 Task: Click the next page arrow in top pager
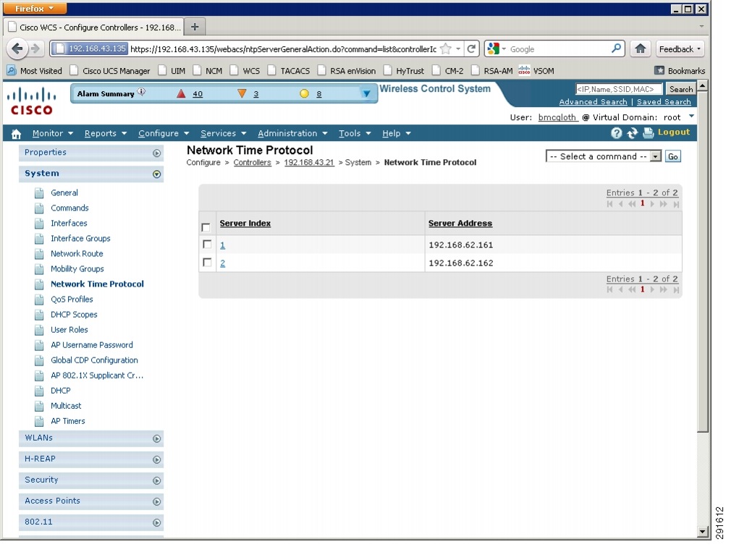(x=652, y=204)
